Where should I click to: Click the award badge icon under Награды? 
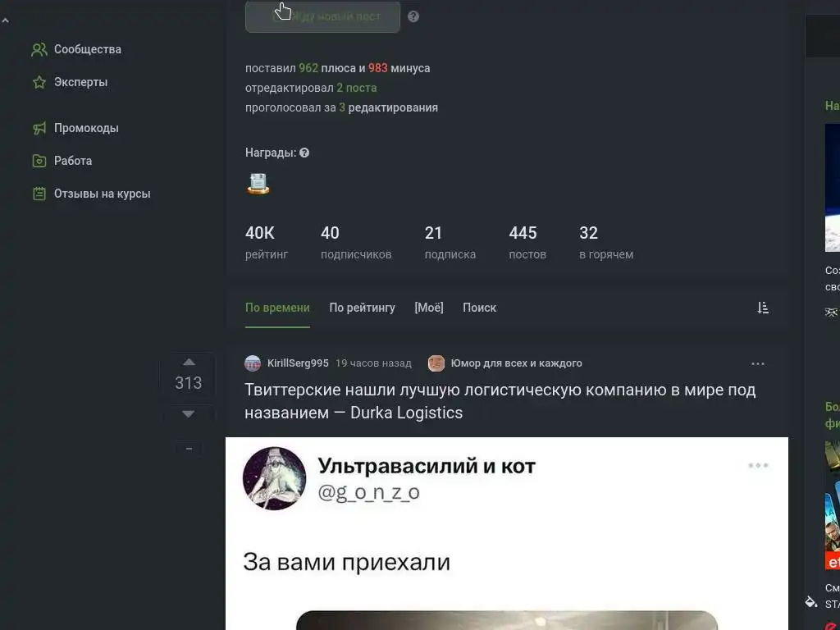258,184
